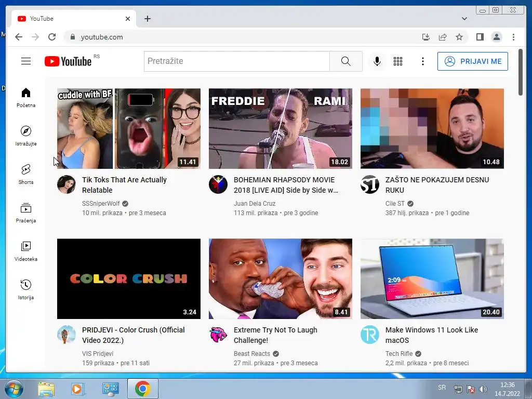532x399 pixels.
Task: Click the Pretražite search field
Action: pyautogui.click(x=237, y=61)
